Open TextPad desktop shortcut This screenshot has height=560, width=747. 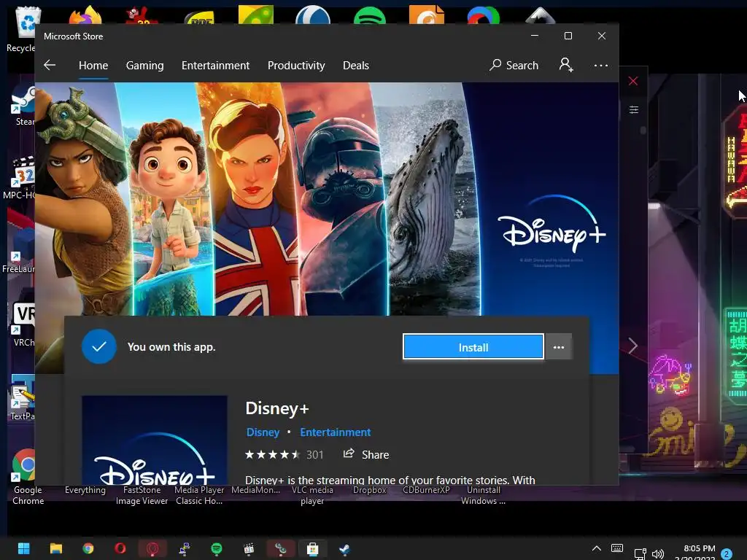(22, 399)
